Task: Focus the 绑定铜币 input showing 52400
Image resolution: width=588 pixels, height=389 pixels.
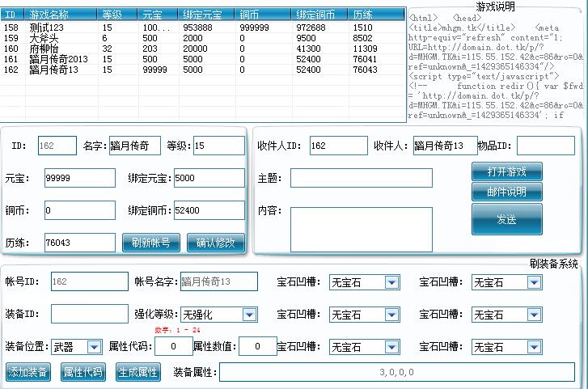Action: click(x=209, y=210)
